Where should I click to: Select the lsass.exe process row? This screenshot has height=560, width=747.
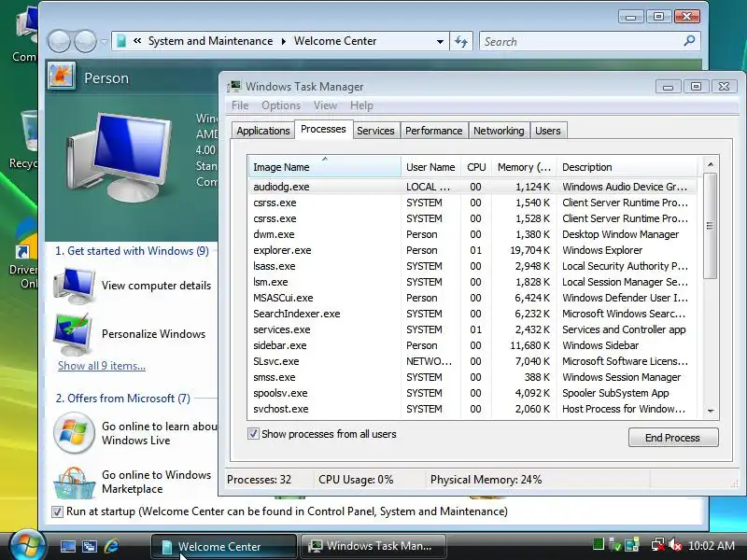[472, 266]
